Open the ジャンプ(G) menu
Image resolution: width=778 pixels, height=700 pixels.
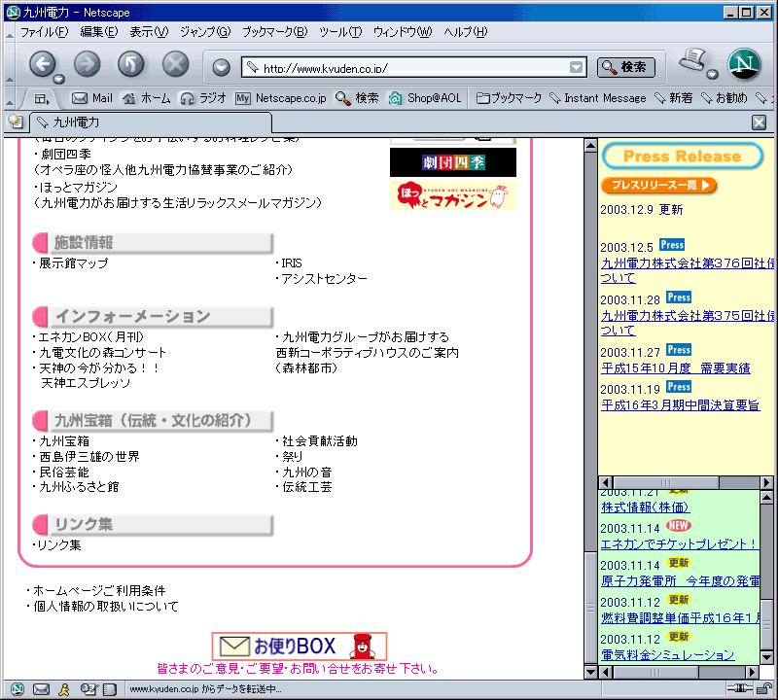click(x=205, y=32)
